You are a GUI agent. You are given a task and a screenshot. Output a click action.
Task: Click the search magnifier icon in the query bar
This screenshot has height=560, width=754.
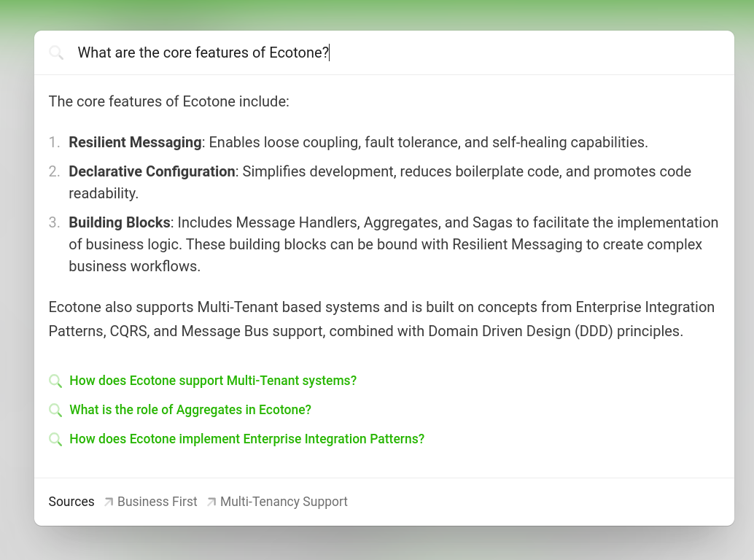point(56,52)
